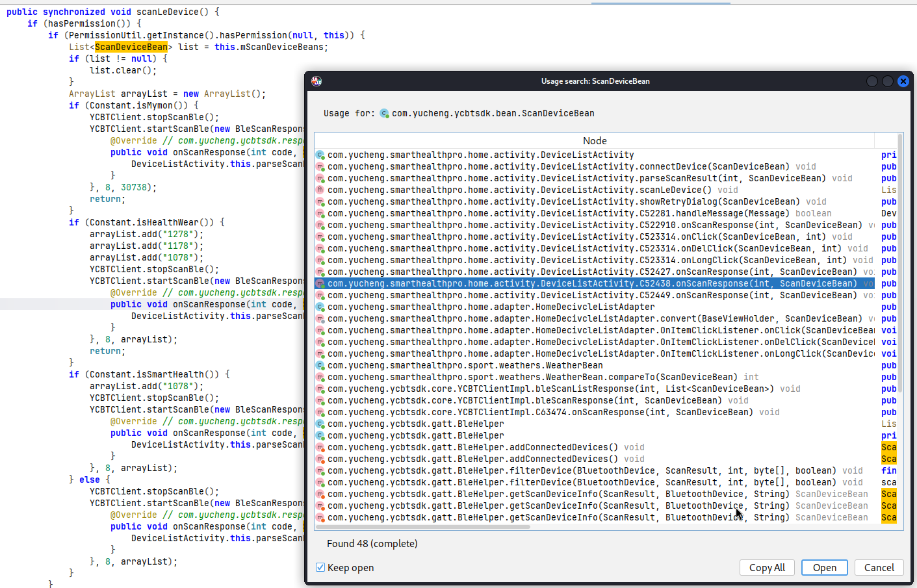This screenshot has width=917, height=588.
Task: Click the class icon of the HomeDecivcleListAdapter row
Action: tap(320, 307)
